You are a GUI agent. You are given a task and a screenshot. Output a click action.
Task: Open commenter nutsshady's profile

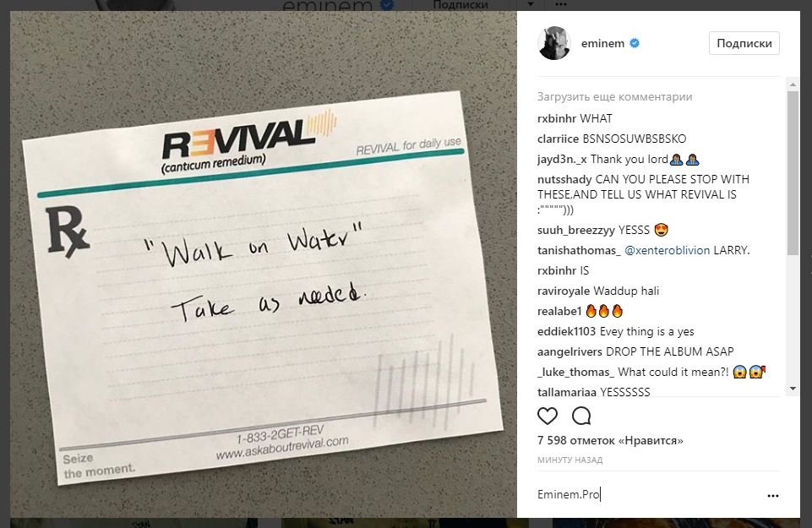[x=564, y=180]
